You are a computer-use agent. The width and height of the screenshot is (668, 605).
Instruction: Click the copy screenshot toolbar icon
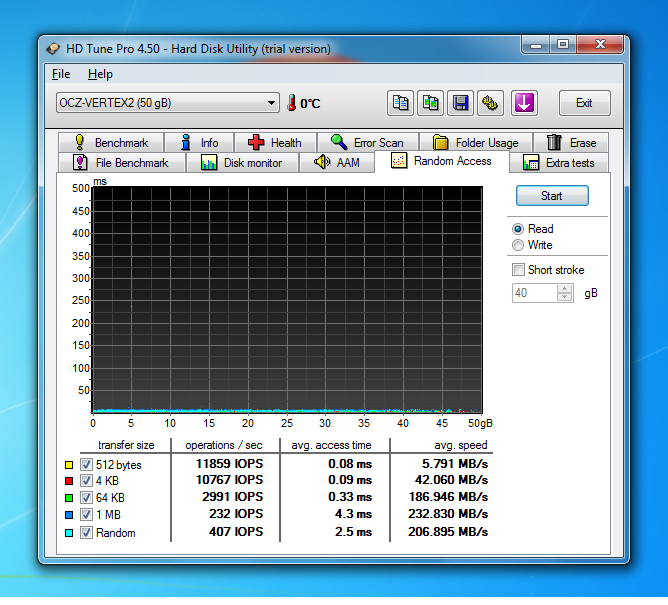pos(430,102)
